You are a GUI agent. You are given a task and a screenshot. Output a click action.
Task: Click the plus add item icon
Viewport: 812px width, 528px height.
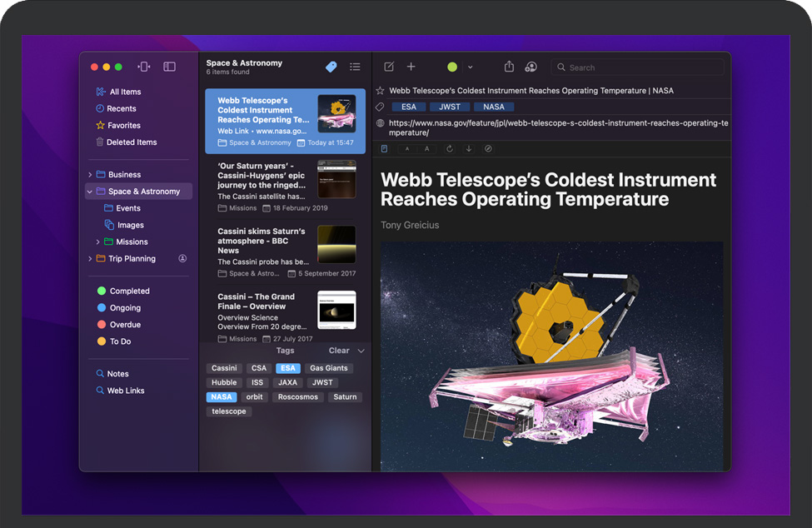(411, 67)
